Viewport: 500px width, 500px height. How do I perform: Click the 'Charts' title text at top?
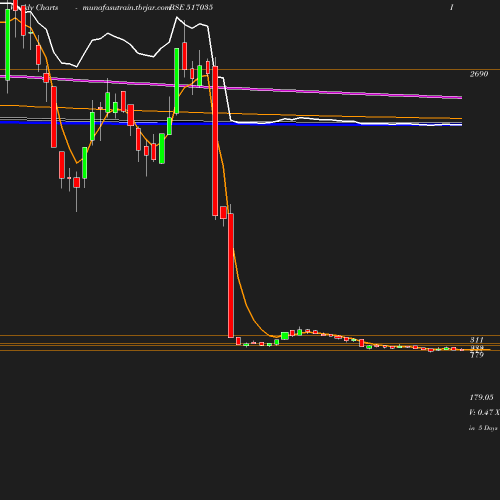[x=47, y=7]
